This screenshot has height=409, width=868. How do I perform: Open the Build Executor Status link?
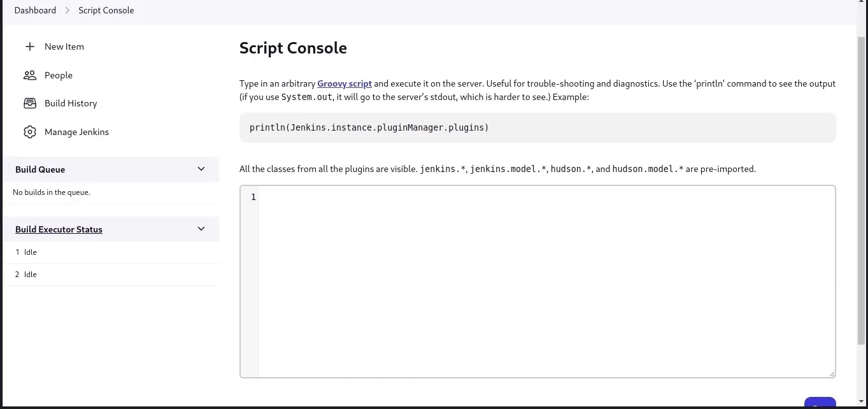pos(59,229)
